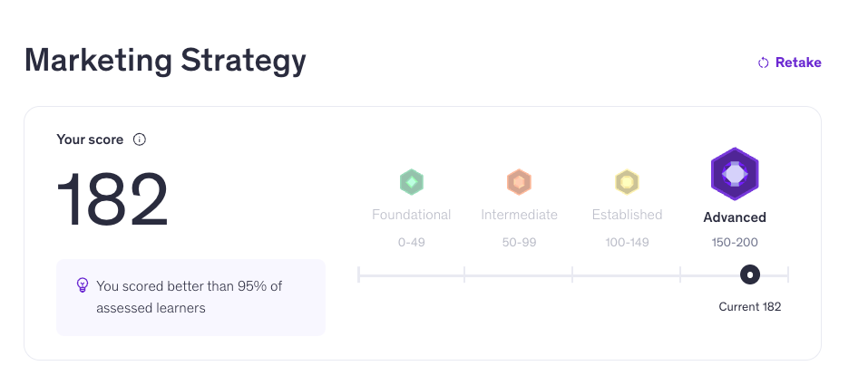Click the large 182 score number

pyautogui.click(x=112, y=200)
